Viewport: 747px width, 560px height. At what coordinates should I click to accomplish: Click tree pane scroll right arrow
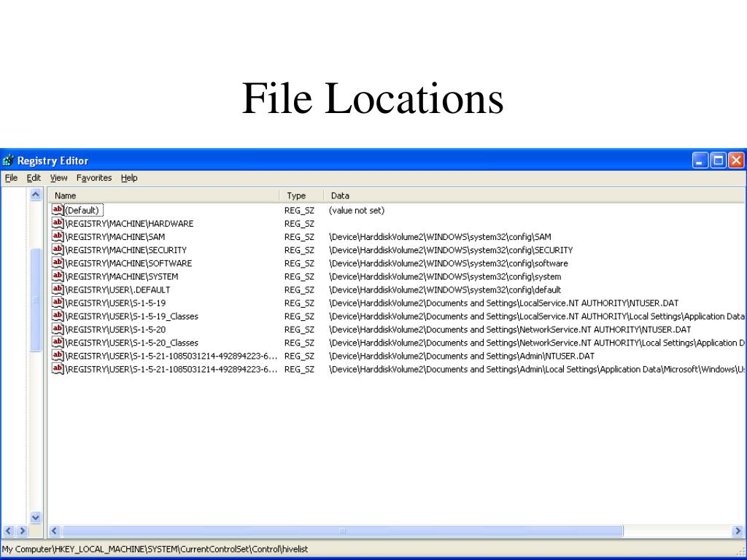pos(23,531)
